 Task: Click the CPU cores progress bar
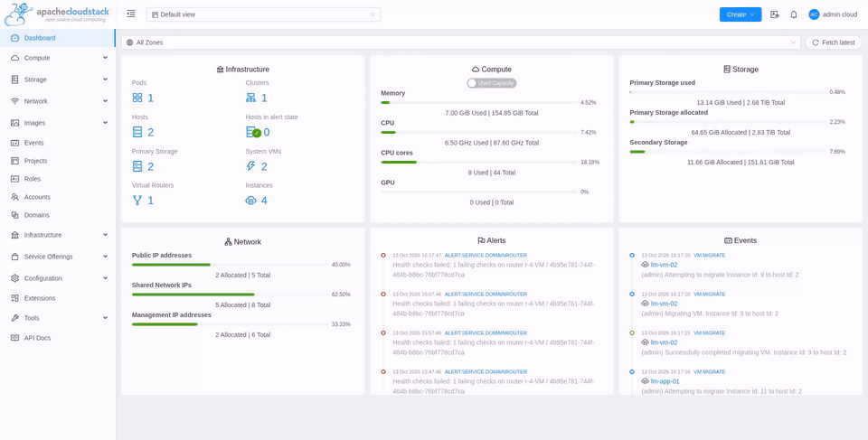click(x=479, y=162)
